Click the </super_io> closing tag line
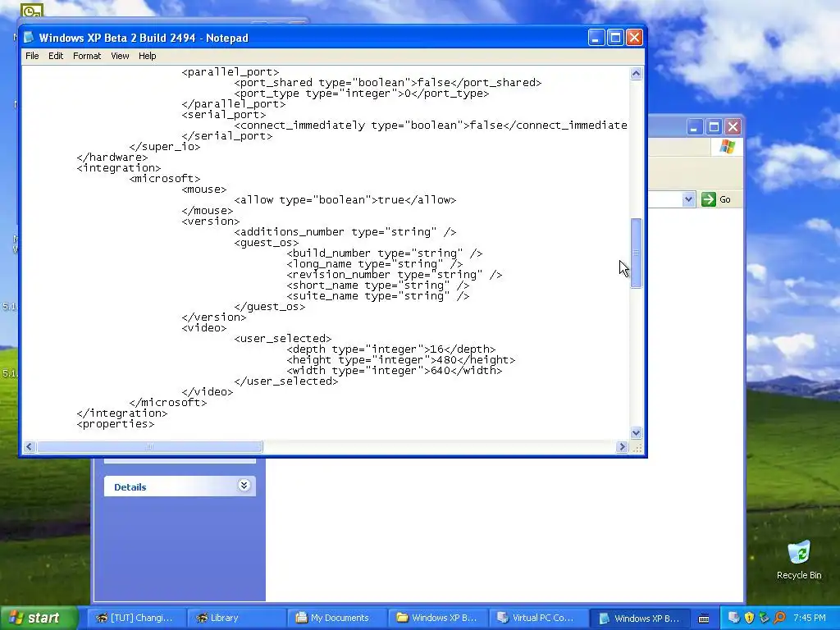840x630 pixels. tap(164, 147)
